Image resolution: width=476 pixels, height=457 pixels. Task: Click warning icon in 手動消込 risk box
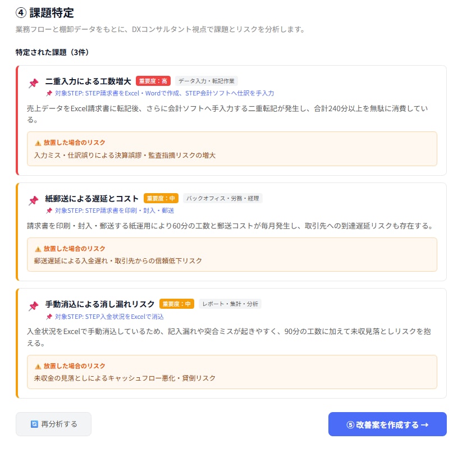(x=38, y=366)
